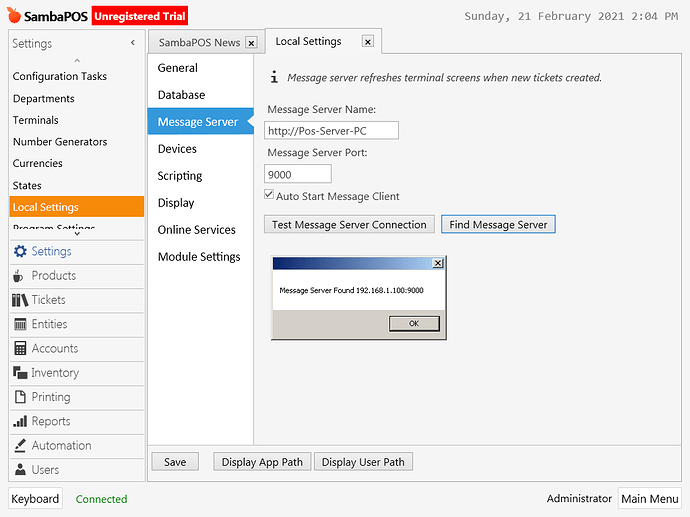This screenshot has height=517, width=690.
Task: Click the Reports bar chart icon
Action: coord(20,421)
